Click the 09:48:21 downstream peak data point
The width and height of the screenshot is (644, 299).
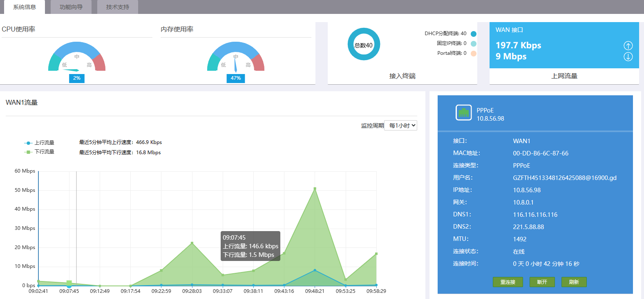(x=315, y=189)
